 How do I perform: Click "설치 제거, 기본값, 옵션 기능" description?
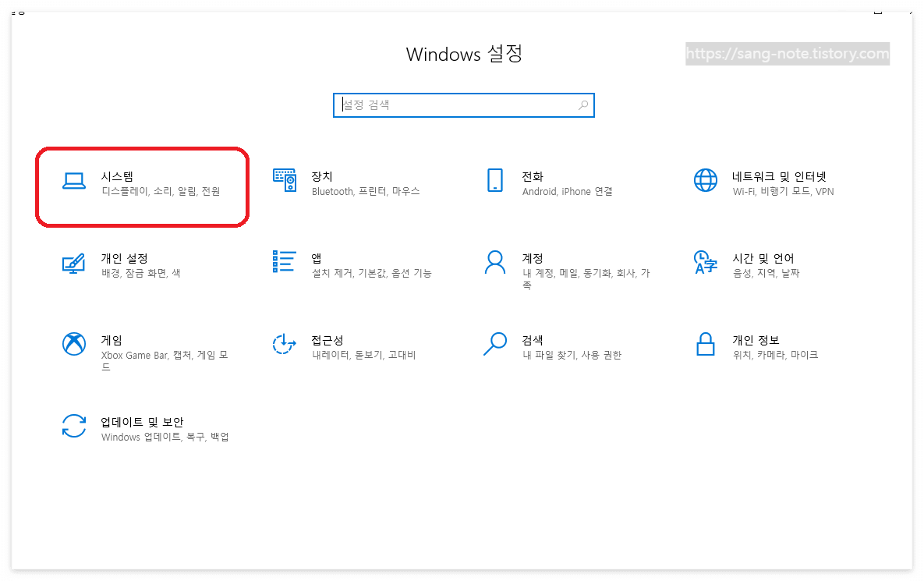click(x=372, y=274)
